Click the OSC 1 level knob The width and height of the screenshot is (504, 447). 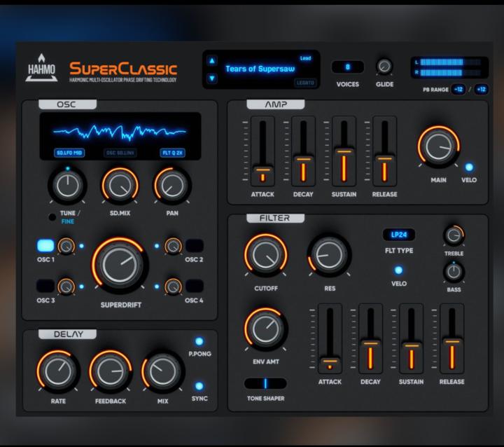66,247
